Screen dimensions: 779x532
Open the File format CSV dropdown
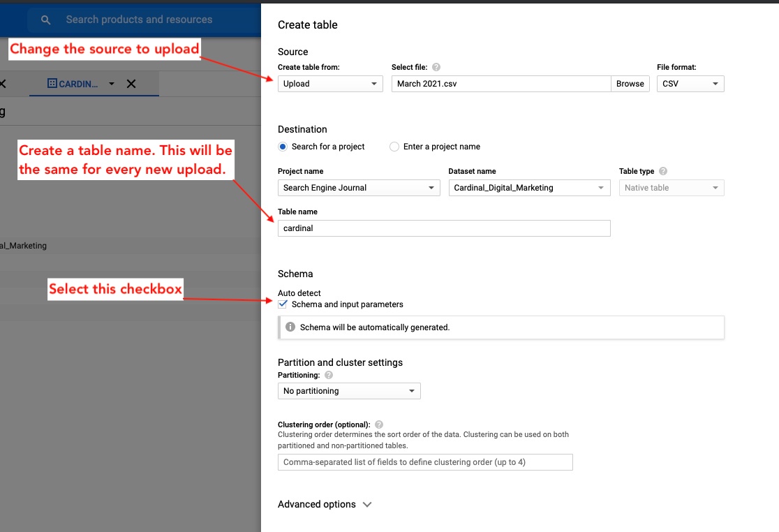tap(690, 84)
